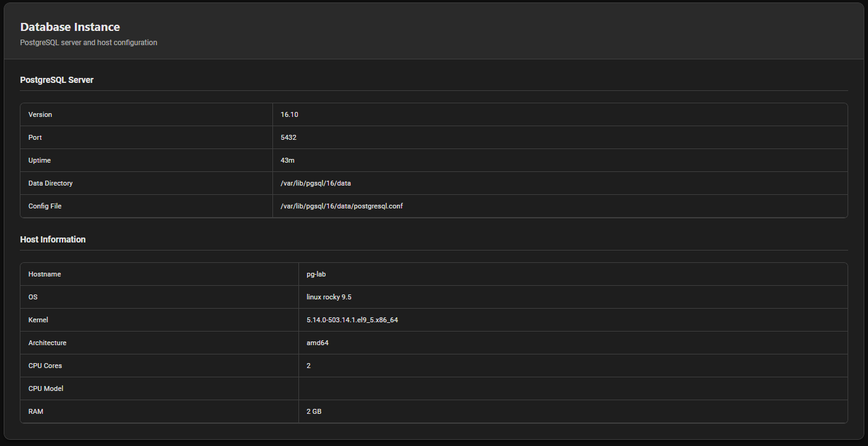868x446 pixels.
Task: Click the CPU Cores label
Action: (45, 366)
